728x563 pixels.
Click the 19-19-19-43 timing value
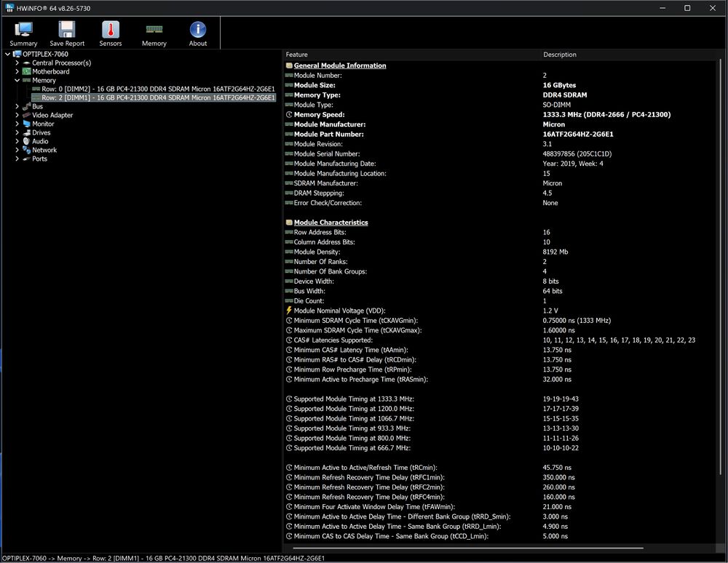561,399
